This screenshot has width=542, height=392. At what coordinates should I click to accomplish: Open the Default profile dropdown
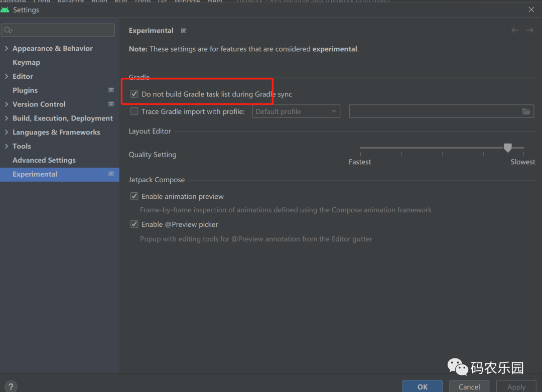[x=296, y=111]
